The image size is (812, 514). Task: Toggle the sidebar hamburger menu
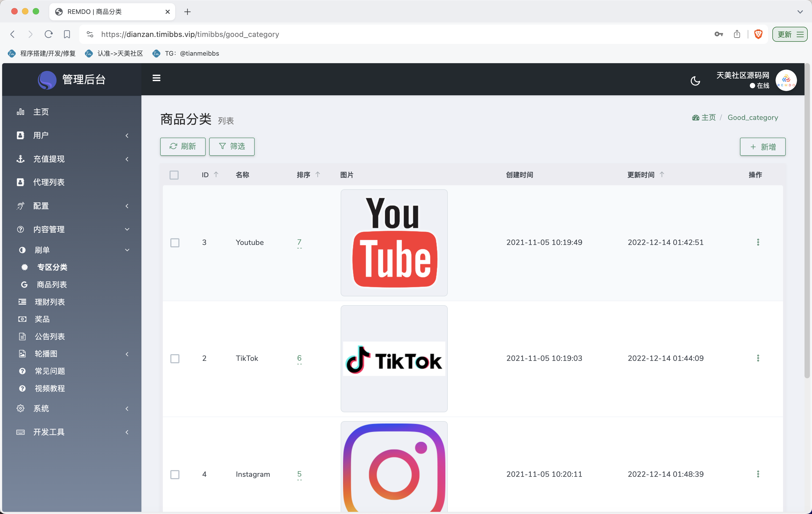coord(156,78)
